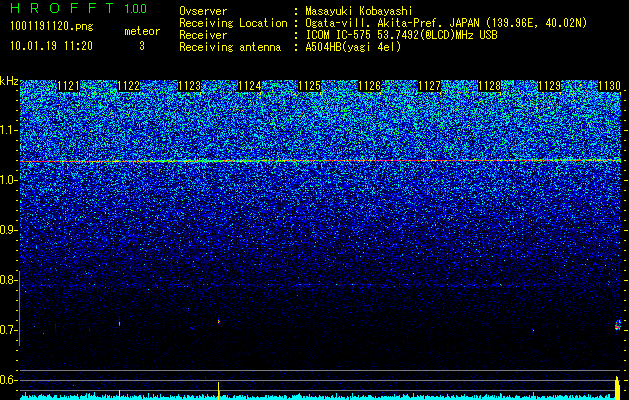Click the antenna A504HB(yagi 4el) text
Viewport: 629px width, 400px height.
click(353, 47)
